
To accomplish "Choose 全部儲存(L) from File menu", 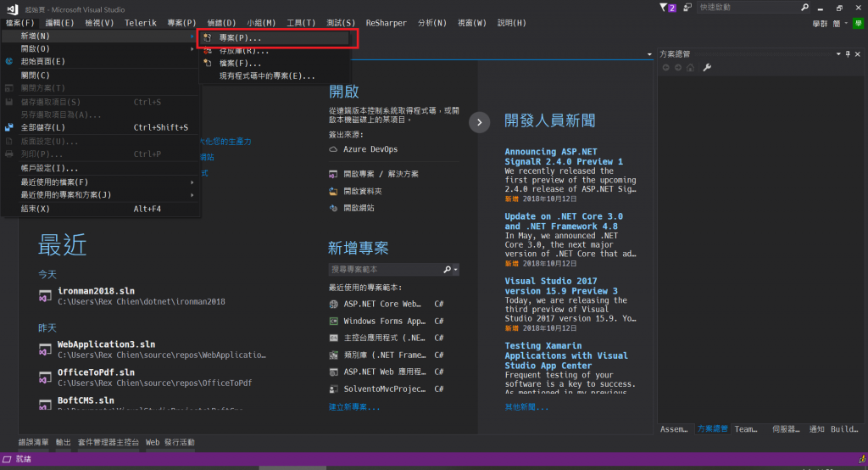I will point(100,127).
